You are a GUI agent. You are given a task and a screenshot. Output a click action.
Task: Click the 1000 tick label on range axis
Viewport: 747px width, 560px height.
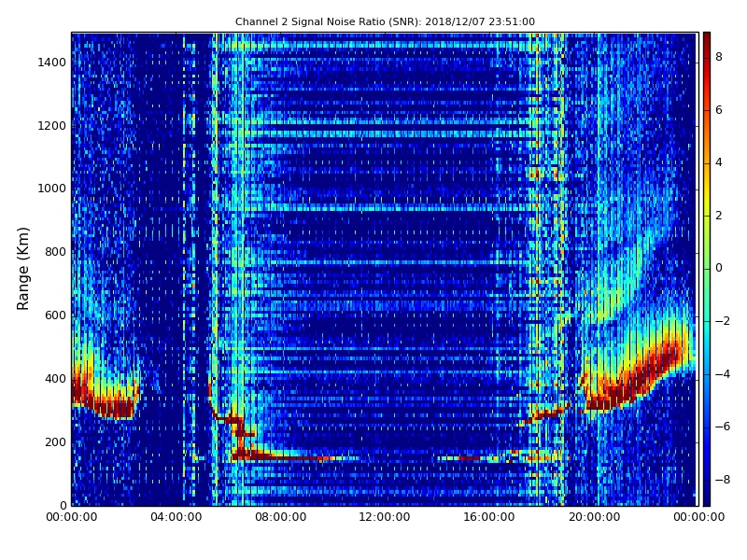pyautogui.click(x=52, y=189)
